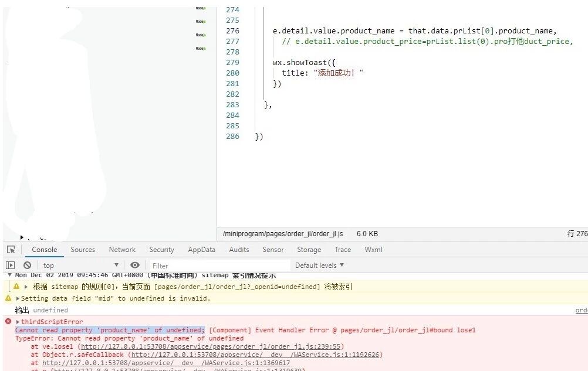The width and height of the screenshot is (588, 371).
Task: Open the AppData tab
Action: [x=202, y=250]
